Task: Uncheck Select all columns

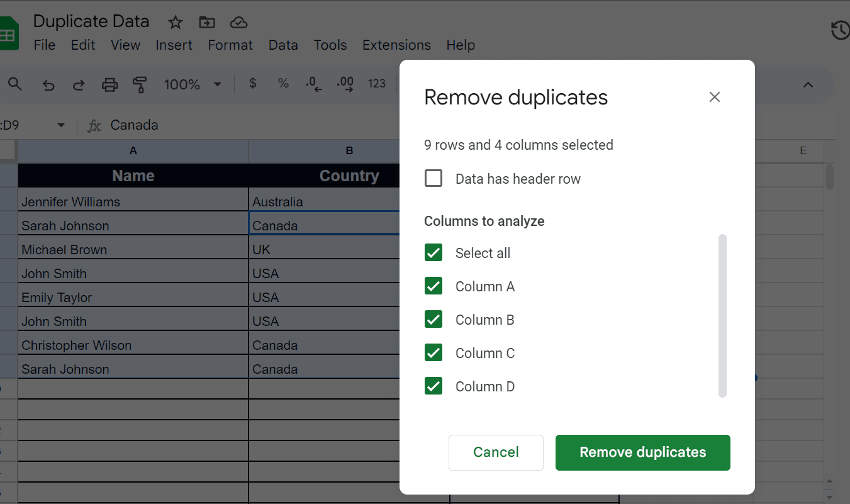Action: [433, 252]
